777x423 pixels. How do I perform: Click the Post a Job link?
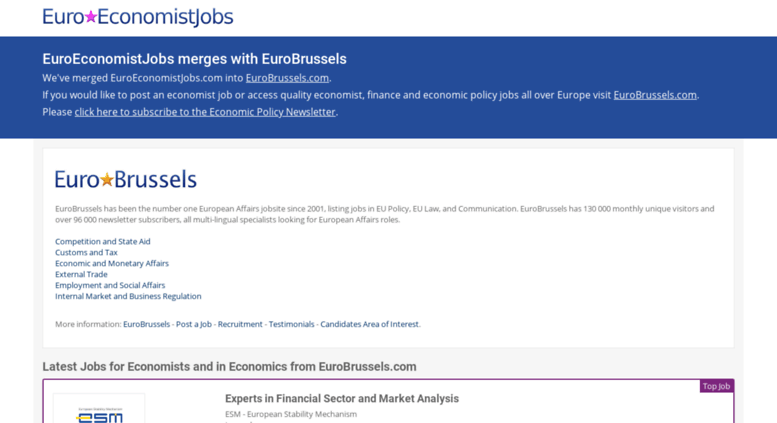[x=194, y=324]
